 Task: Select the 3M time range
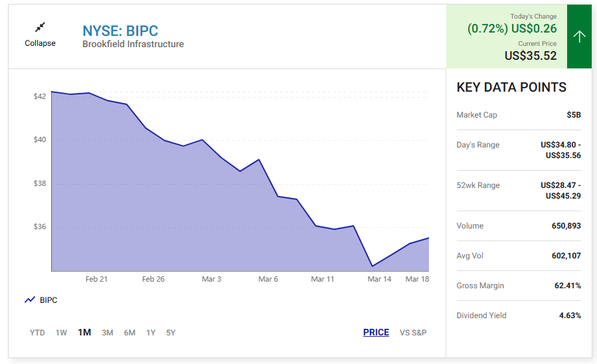pos(108,332)
